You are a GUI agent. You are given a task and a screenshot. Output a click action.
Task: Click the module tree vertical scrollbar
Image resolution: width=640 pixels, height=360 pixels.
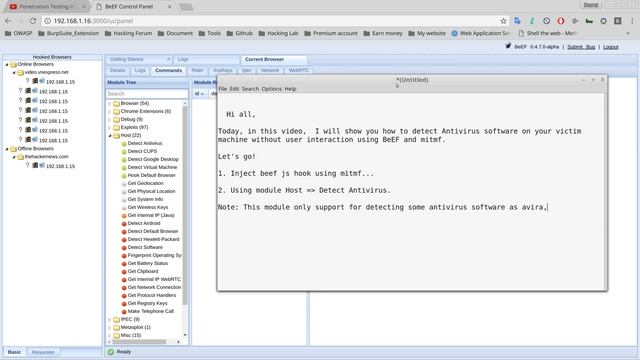[x=184, y=204]
